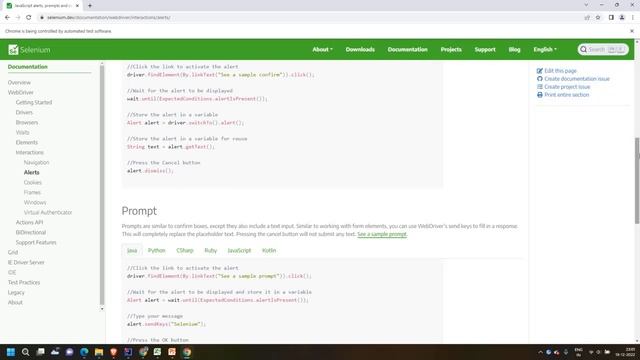This screenshot has height=360, width=640.
Task: Open Blog in the top navigation
Action: 514,49
